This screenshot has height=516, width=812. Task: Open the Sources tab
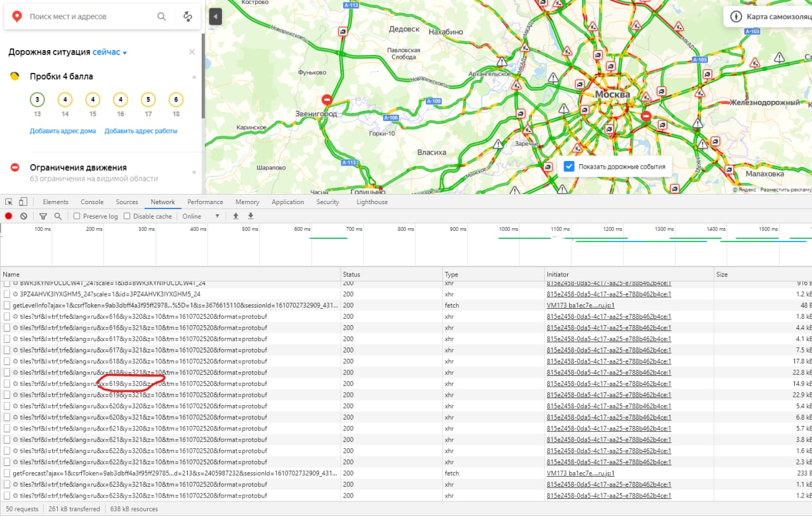[x=127, y=202]
